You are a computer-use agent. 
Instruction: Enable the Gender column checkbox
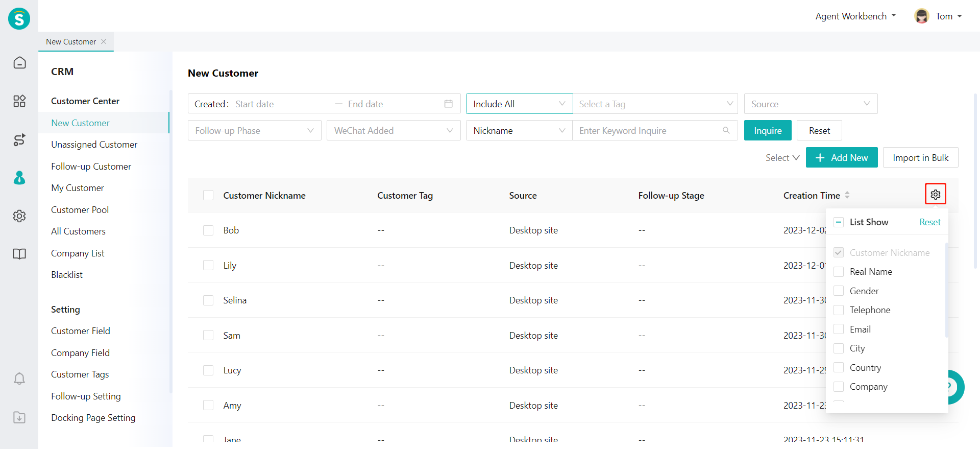[x=839, y=291]
